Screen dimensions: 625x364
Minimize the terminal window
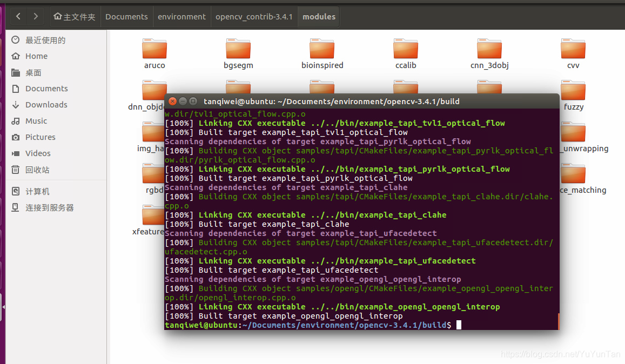point(183,102)
